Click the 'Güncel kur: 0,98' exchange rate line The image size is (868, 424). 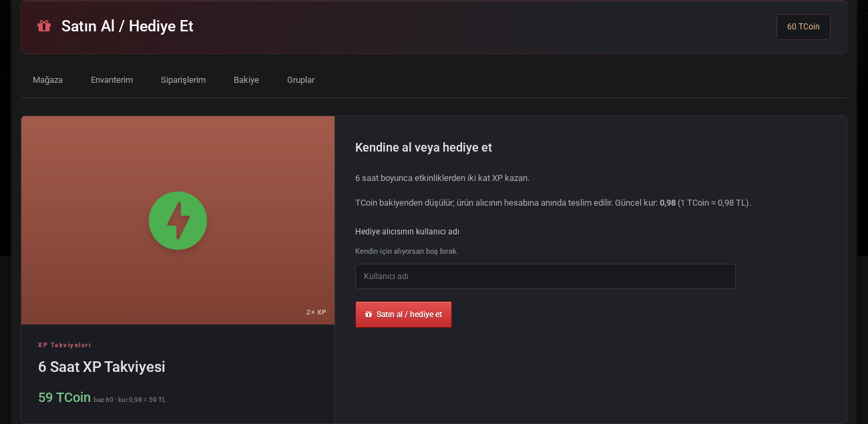(553, 202)
